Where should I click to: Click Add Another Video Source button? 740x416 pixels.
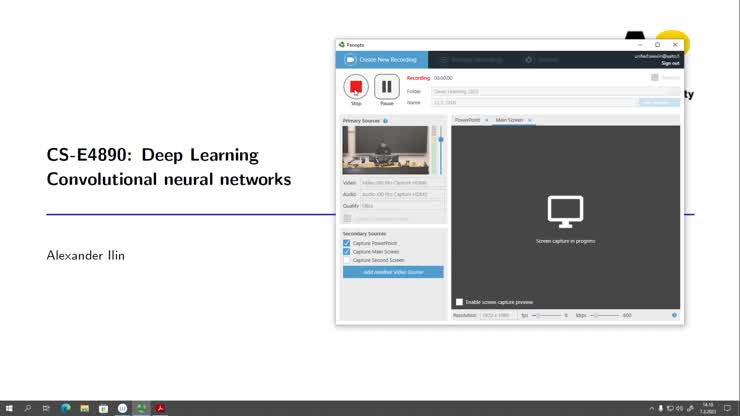[x=393, y=272]
